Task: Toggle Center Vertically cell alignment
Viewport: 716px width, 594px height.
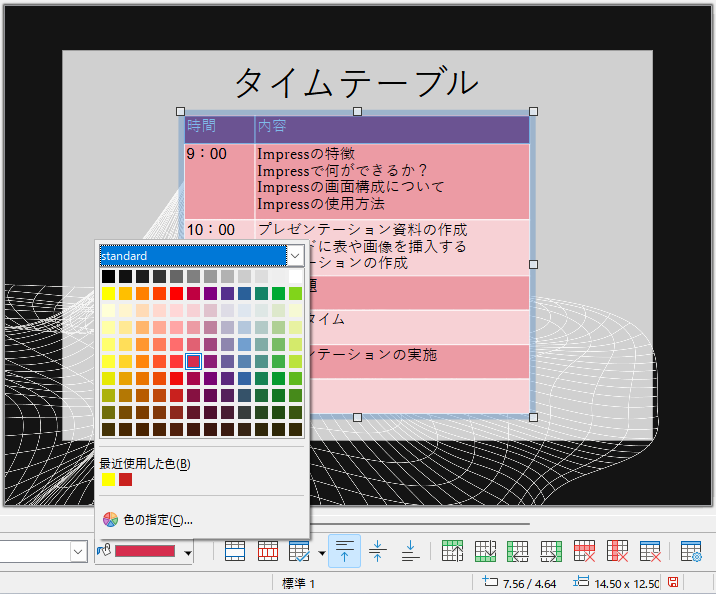Action: (x=377, y=551)
